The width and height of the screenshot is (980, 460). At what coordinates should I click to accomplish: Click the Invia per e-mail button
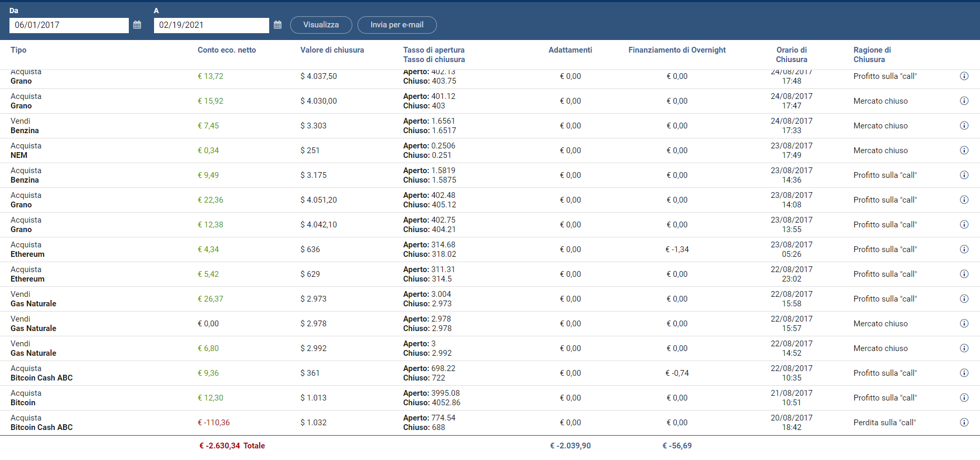(x=397, y=25)
